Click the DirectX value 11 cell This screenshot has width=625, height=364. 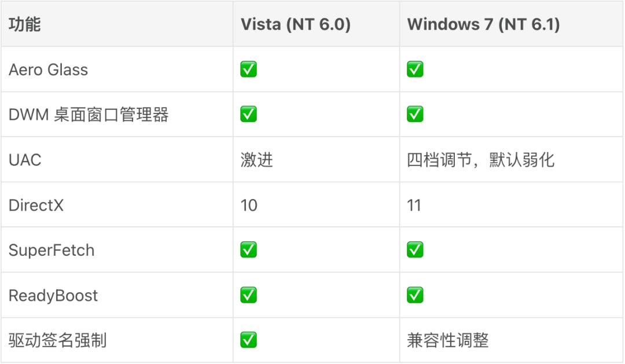pyautogui.click(x=414, y=205)
